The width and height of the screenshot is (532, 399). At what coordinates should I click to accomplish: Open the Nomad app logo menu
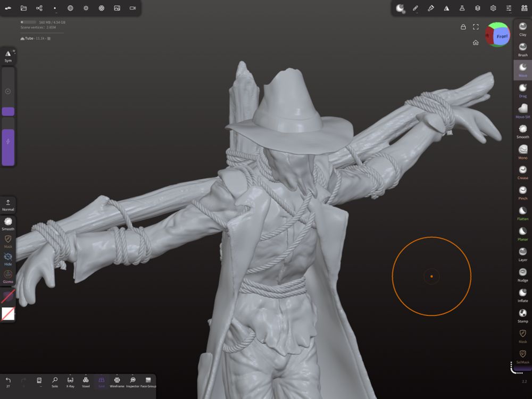point(8,8)
